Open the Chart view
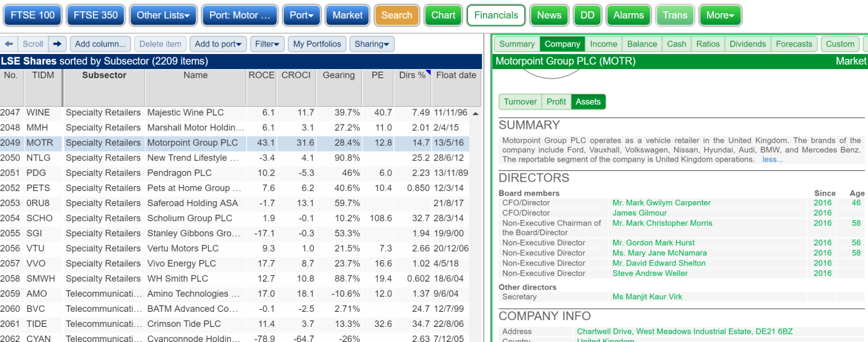 pyautogui.click(x=443, y=15)
